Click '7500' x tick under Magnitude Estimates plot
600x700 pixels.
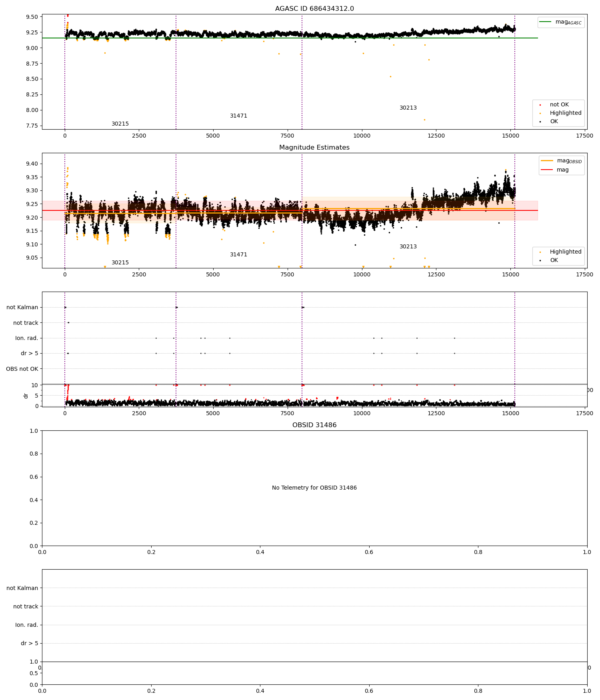pos(287,274)
